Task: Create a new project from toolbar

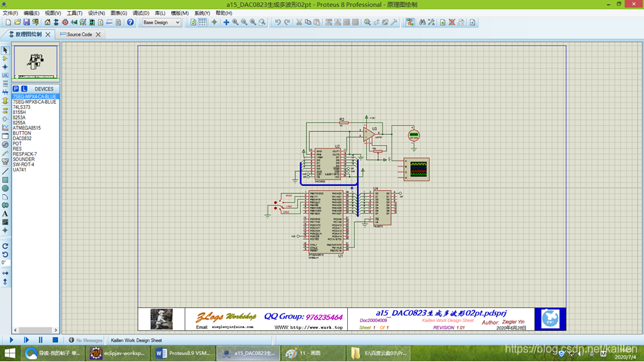Action: [8, 22]
